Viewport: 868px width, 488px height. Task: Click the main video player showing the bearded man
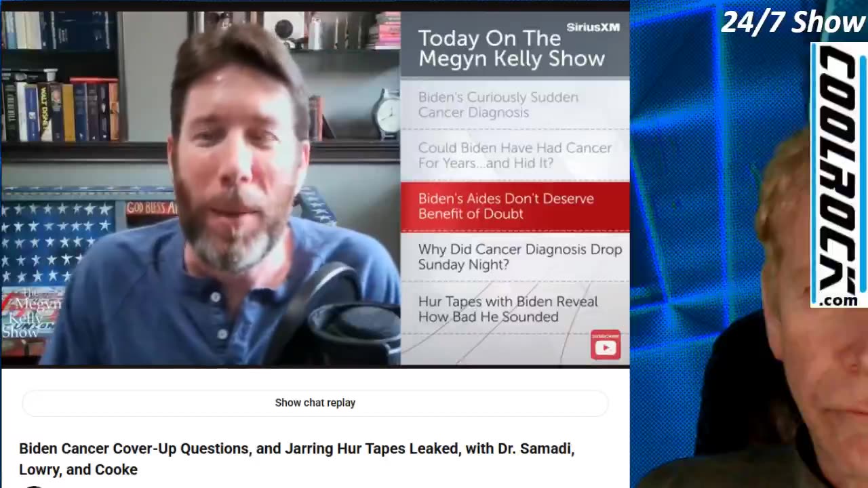click(x=201, y=188)
